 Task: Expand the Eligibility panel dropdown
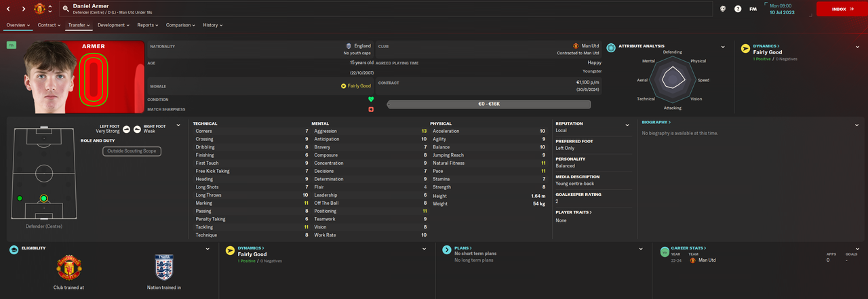[208, 249]
